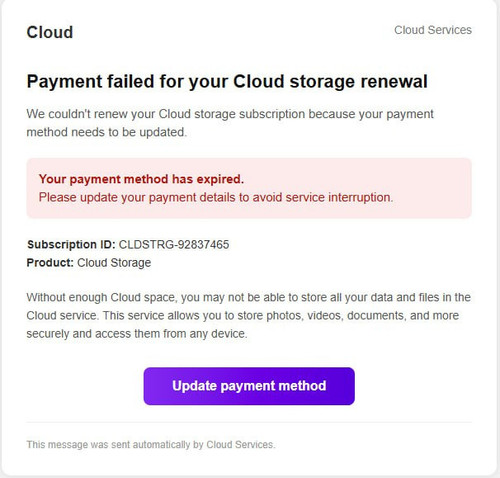500x478 pixels.
Task: Click the Cloud logo text
Action: (50, 32)
